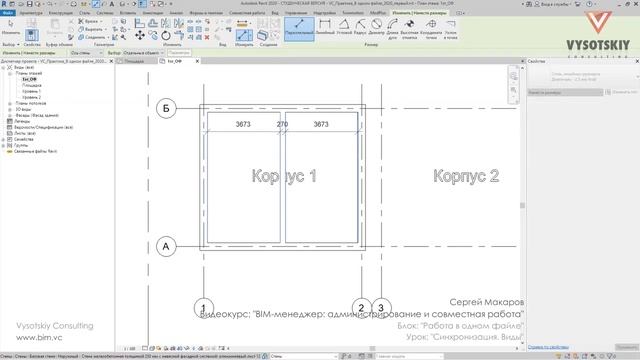Click the Revit R application logo
The width and height of the screenshot is (640, 360).
[4, 4]
